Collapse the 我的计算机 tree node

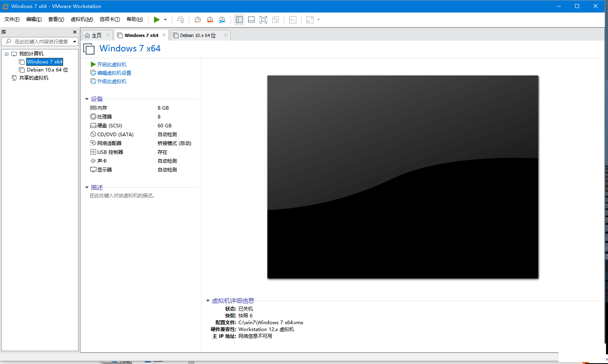(x=6, y=54)
